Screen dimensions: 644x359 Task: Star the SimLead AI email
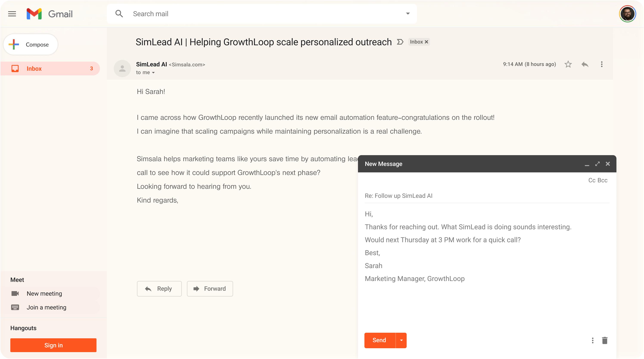568,64
